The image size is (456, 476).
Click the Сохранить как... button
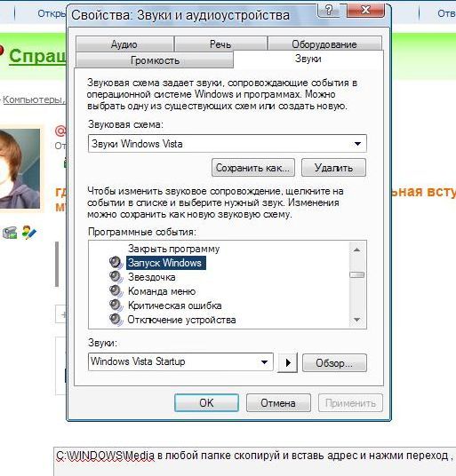(x=252, y=168)
